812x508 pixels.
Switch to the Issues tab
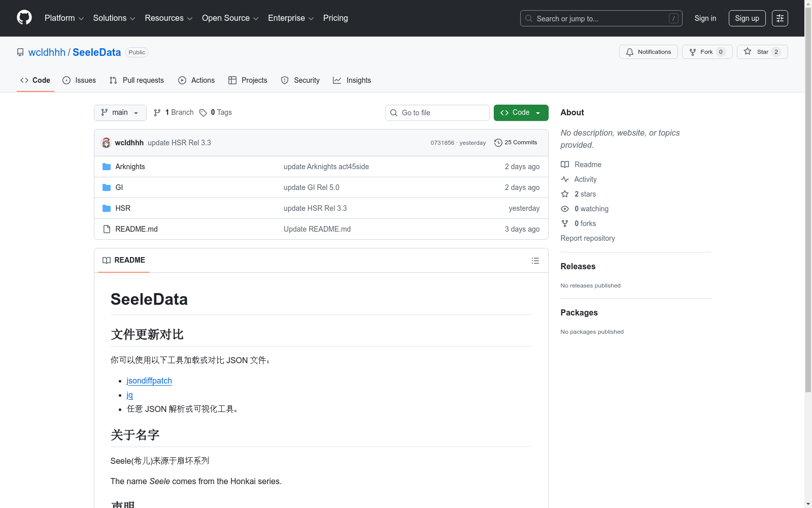pos(79,80)
